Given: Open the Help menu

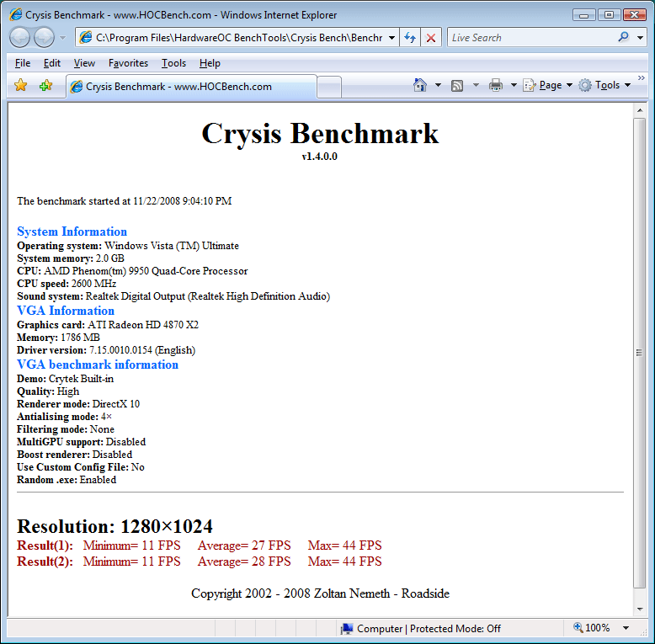Looking at the screenshot, I should click(210, 63).
